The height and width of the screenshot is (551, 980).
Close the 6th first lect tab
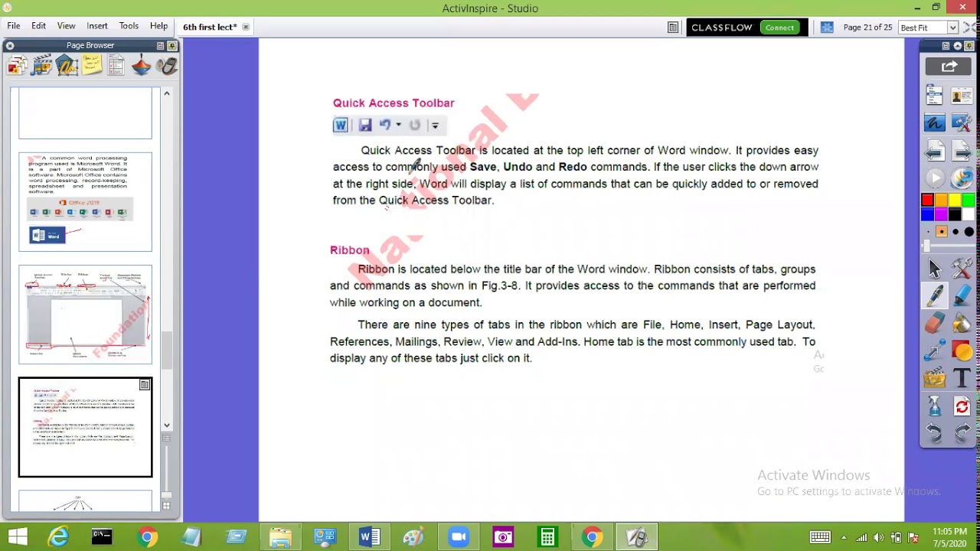point(246,27)
